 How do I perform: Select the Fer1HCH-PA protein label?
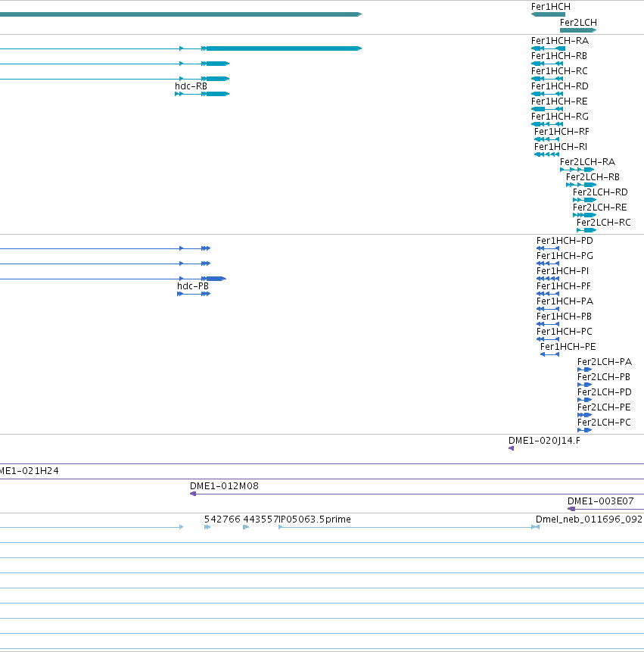pos(565,301)
